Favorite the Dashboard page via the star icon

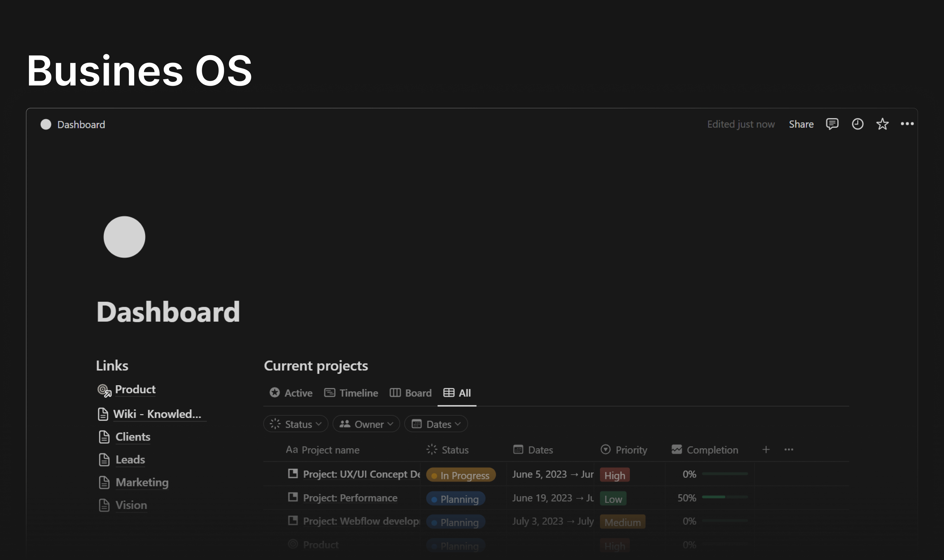pyautogui.click(x=882, y=124)
